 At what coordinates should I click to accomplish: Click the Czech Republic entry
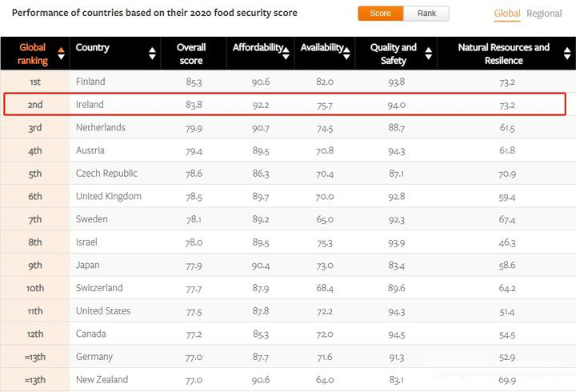(x=106, y=174)
